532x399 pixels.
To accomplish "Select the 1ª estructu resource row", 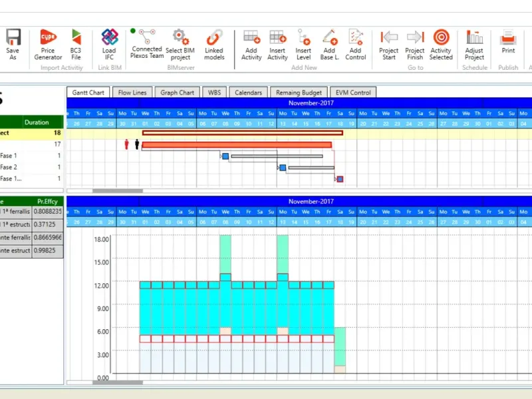I will click(x=31, y=225).
